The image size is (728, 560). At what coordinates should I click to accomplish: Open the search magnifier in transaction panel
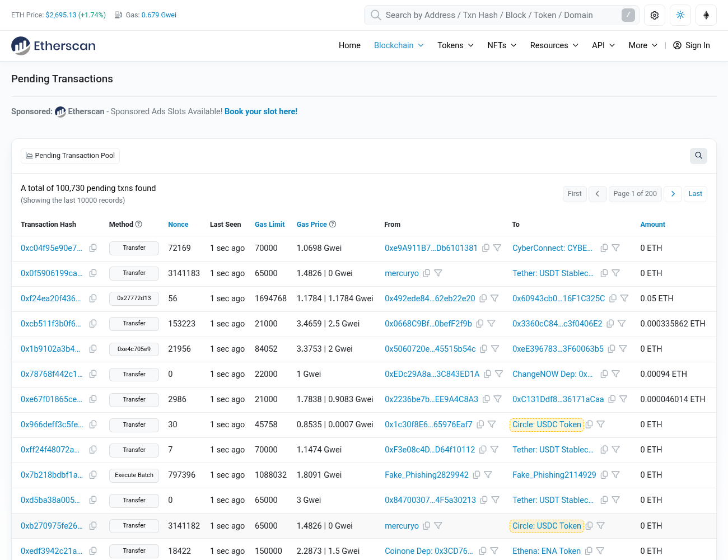[698, 156]
